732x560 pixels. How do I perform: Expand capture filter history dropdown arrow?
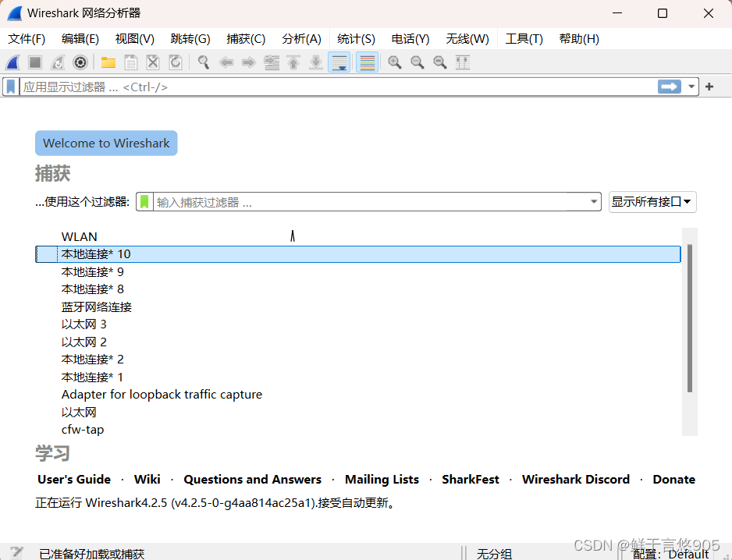click(x=593, y=202)
